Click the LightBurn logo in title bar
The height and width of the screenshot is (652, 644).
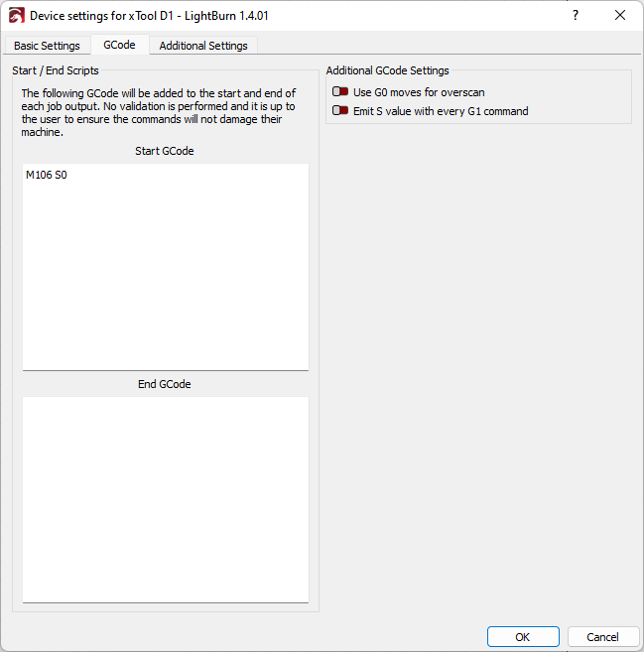click(16, 16)
